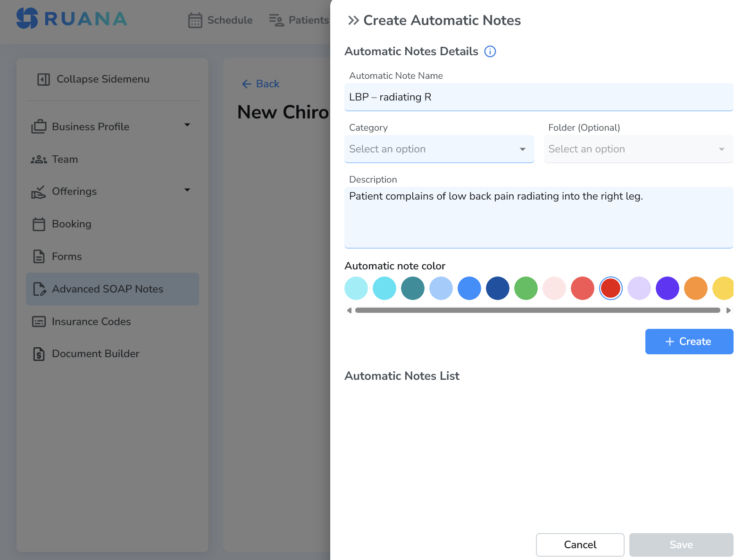Viewport: 743px width, 560px height.
Task: Pick the dark navy color swatch
Action: [x=498, y=288]
